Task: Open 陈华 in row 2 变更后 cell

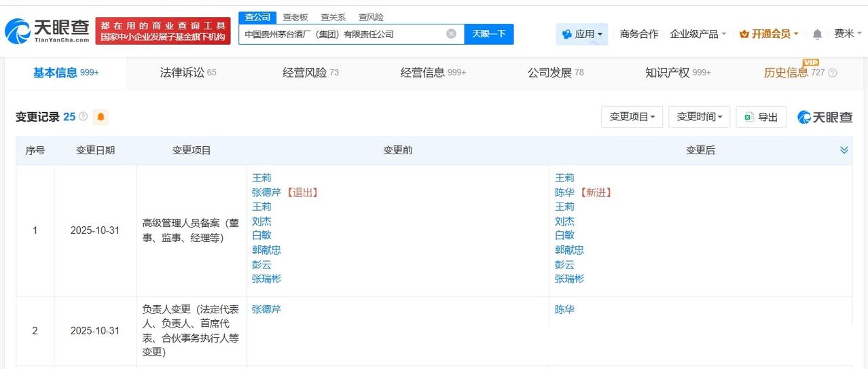Action: tap(564, 309)
